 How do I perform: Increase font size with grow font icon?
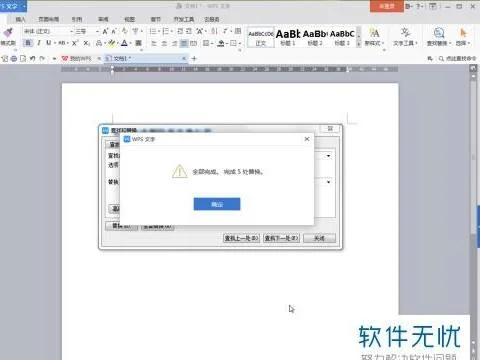click(x=105, y=31)
